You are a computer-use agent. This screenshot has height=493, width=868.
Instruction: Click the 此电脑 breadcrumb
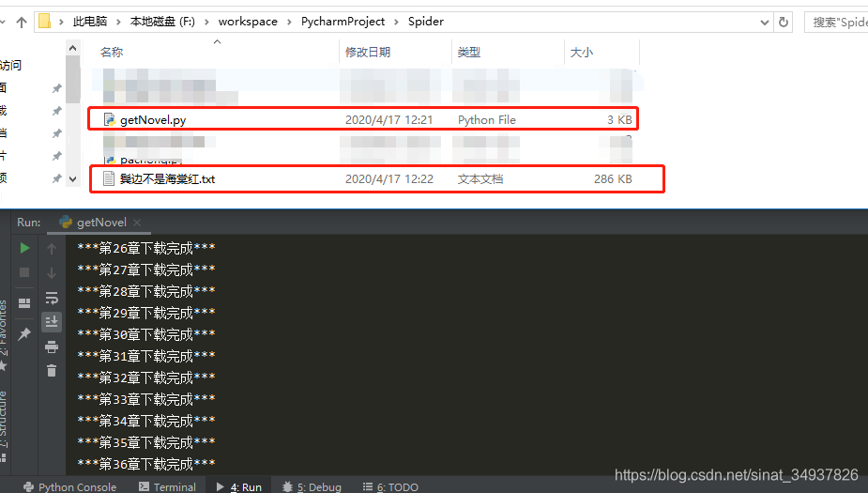[90, 22]
